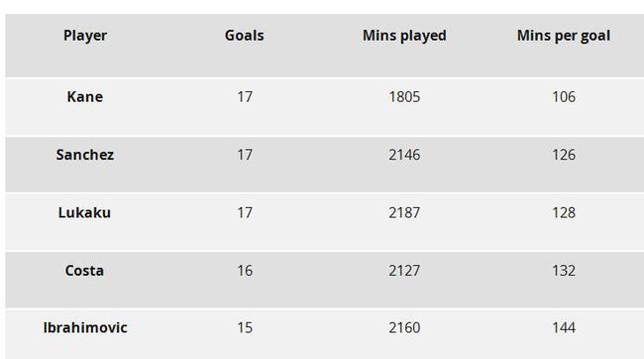Select the Lukaku name cell
Viewport: 644px width, 359px height.
pos(84,213)
